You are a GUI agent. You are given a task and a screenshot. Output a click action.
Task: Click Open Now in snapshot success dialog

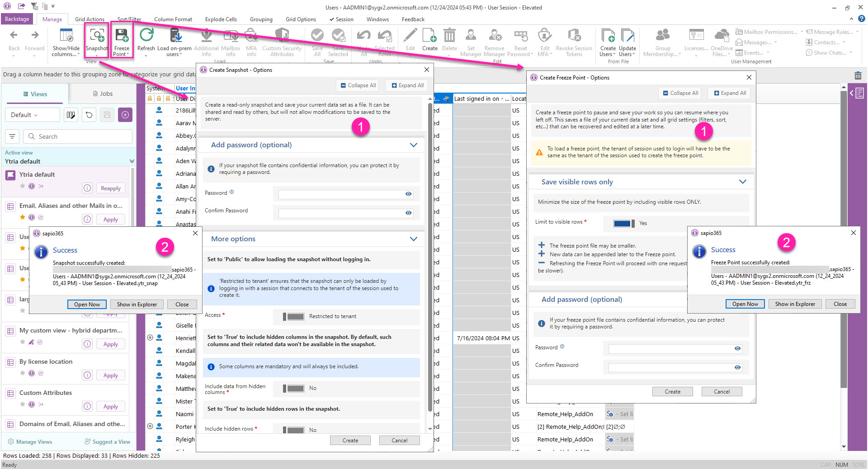point(87,304)
